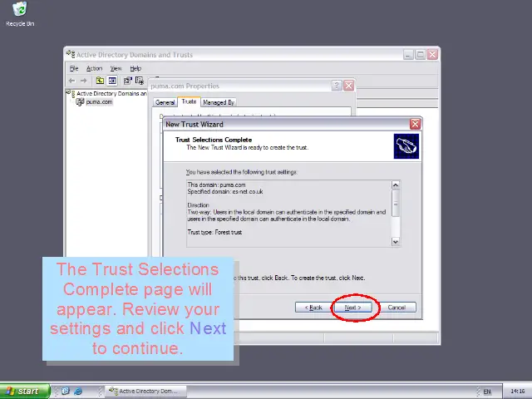The height and width of the screenshot is (399, 532).
Task: Click the 14:16 clock in the system tray
Action: (x=517, y=392)
